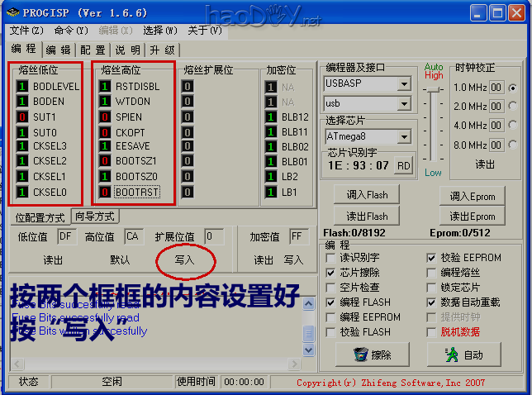The width and height of the screenshot is (532, 395).
Task: Flip the BOOTRST fuse bit box
Action: click(x=105, y=192)
